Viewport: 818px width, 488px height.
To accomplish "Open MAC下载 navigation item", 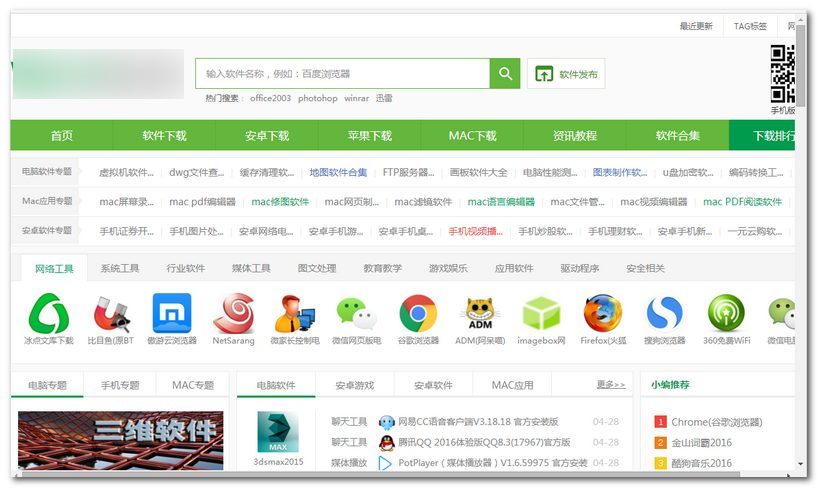I will 472,136.
